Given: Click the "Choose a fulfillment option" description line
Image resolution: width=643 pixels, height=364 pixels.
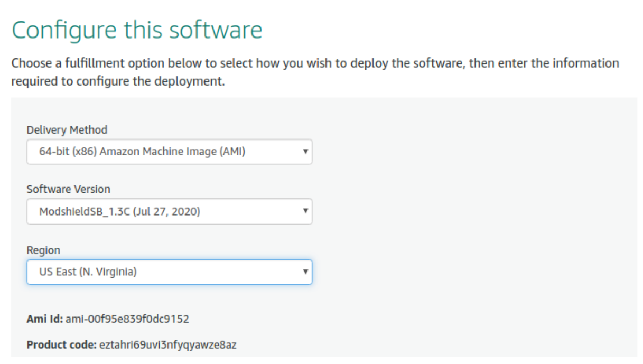Looking at the screenshot, I should (x=315, y=64).
